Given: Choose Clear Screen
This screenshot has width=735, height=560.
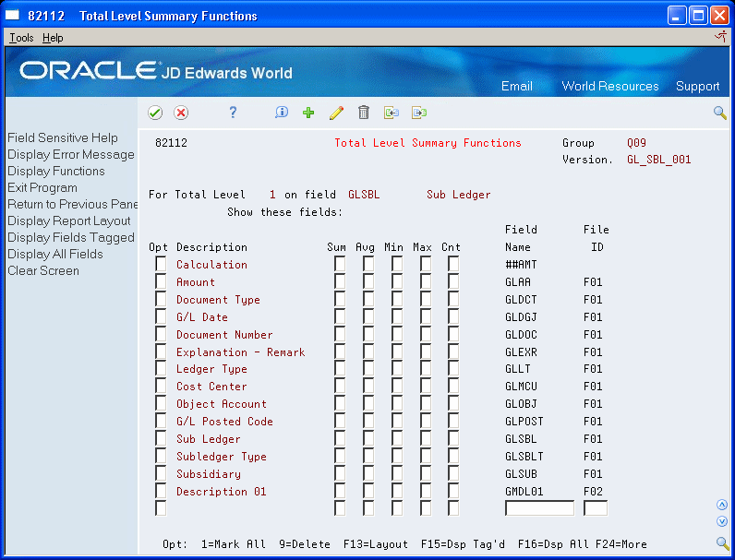Looking at the screenshot, I should (x=43, y=270).
